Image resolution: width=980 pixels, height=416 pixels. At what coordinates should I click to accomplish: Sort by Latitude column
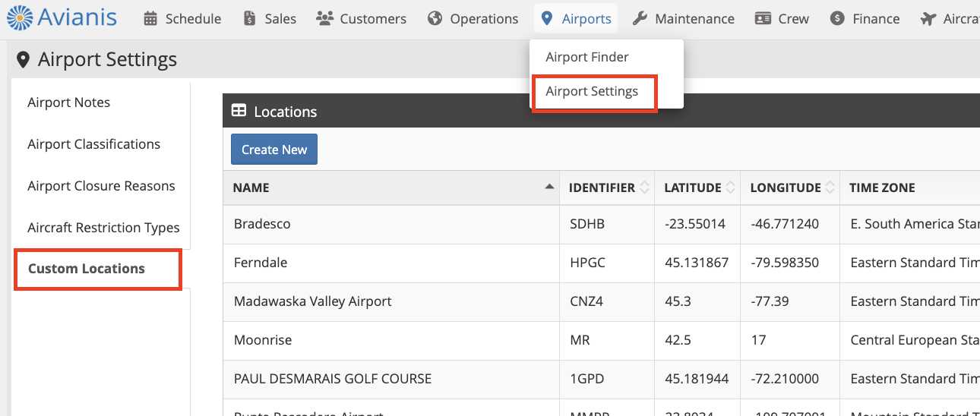[x=731, y=188]
